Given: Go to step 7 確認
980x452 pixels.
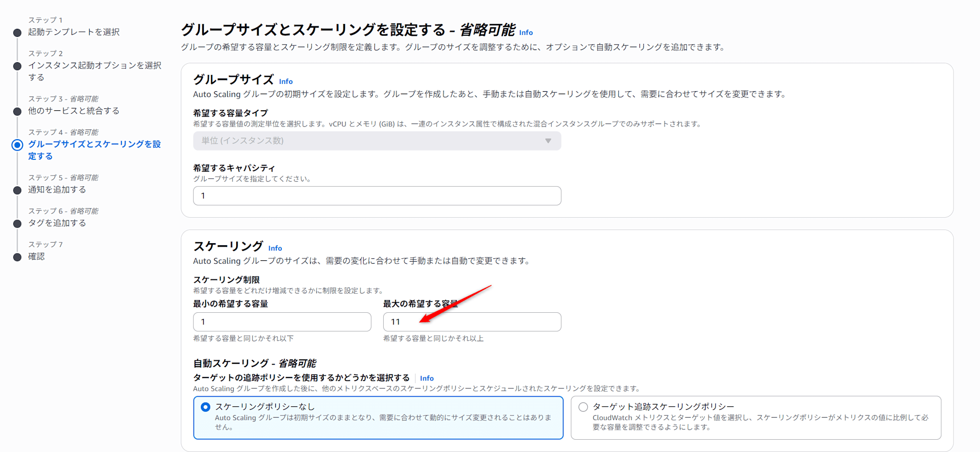Looking at the screenshot, I should click(x=36, y=256).
